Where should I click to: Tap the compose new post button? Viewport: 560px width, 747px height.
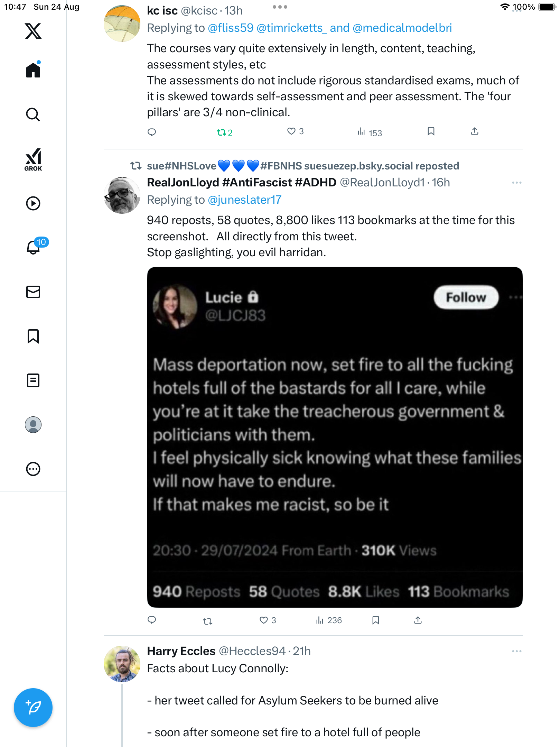33,707
